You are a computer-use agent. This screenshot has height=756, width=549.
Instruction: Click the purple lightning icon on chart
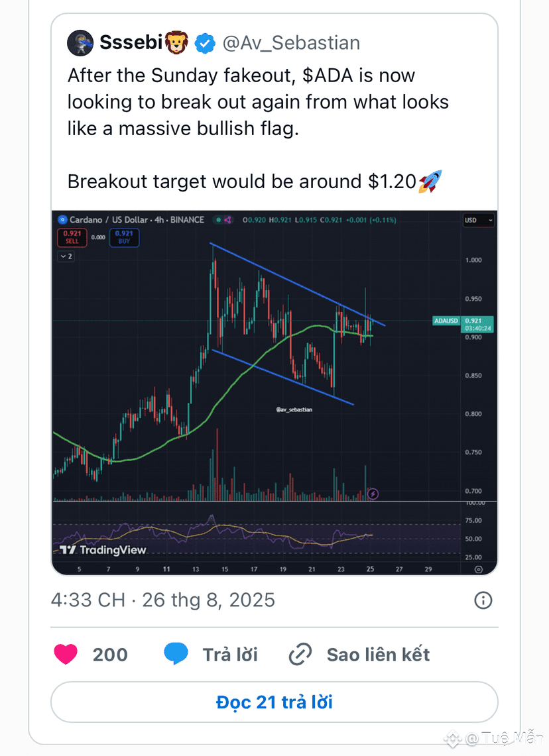tap(373, 494)
